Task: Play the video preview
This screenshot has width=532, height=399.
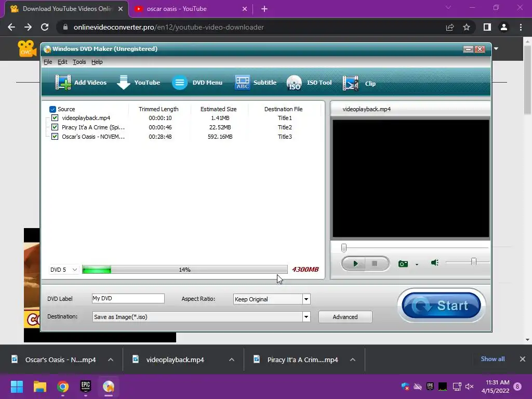Action: click(x=354, y=263)
